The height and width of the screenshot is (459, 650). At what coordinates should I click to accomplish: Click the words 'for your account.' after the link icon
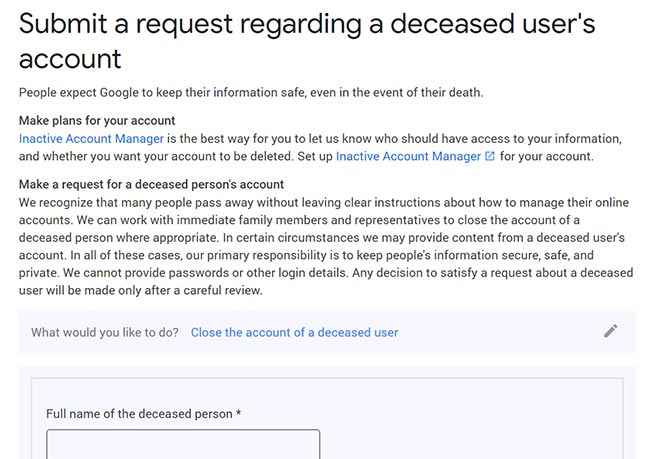(547, 156)
